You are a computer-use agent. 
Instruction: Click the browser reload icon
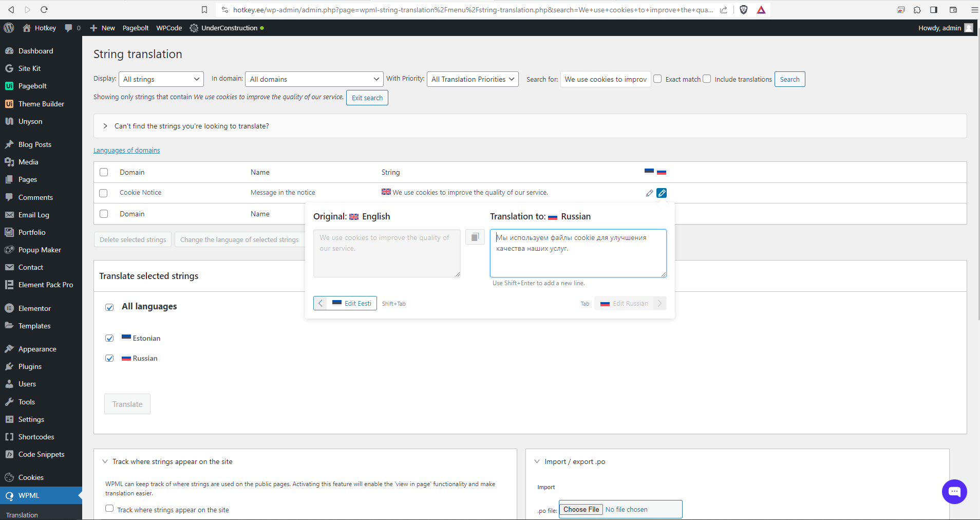click(44, 9)
